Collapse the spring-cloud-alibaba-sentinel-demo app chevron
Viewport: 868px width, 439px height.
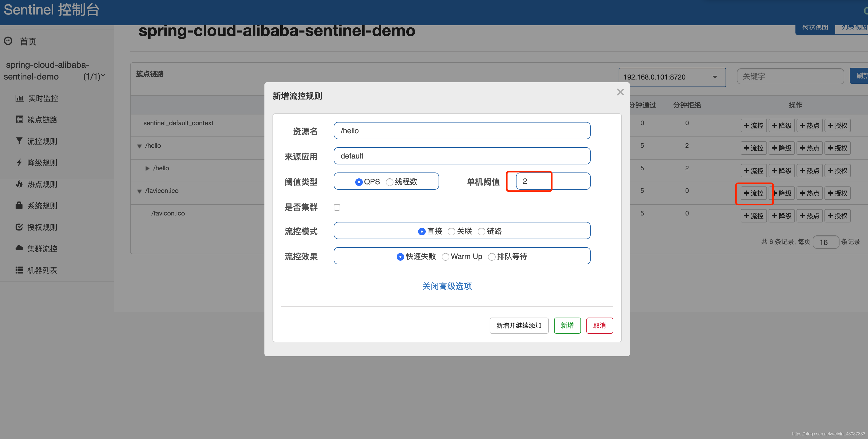click(103, 75)
